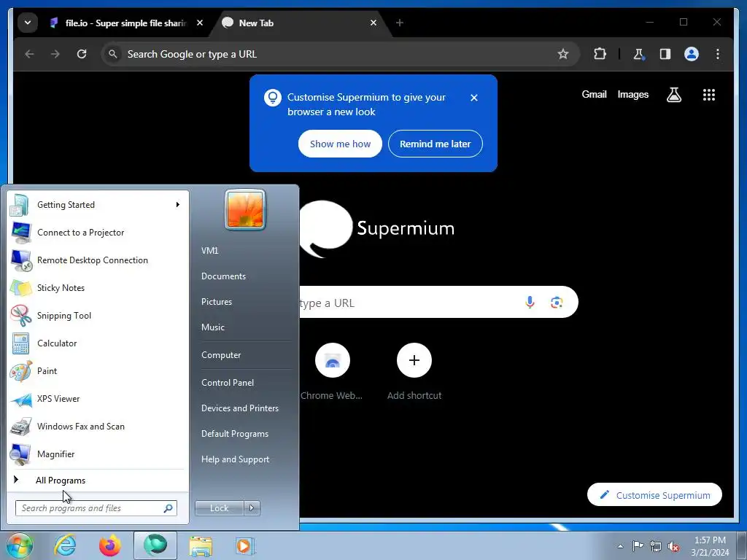This screenshot has height=560, width=747.
Task: Expand the Getting Started submenu arrow
Action: [x=178, y=205]
